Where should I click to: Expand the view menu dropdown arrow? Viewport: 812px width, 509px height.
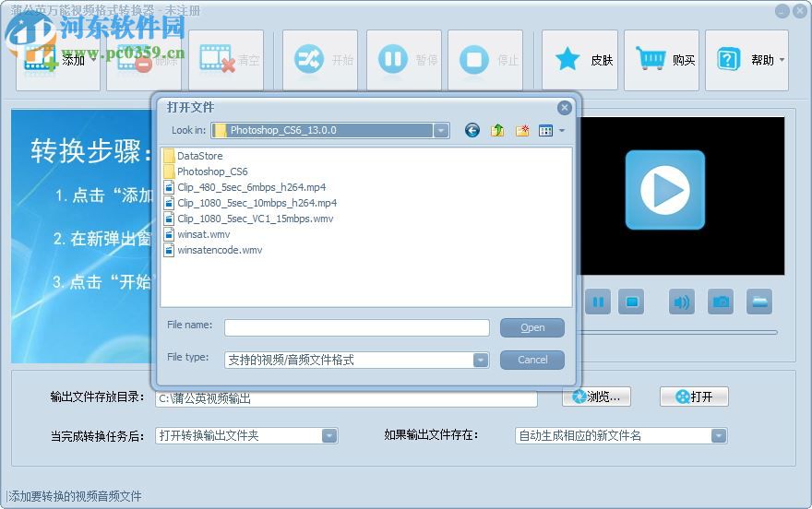tap(562, 130)
